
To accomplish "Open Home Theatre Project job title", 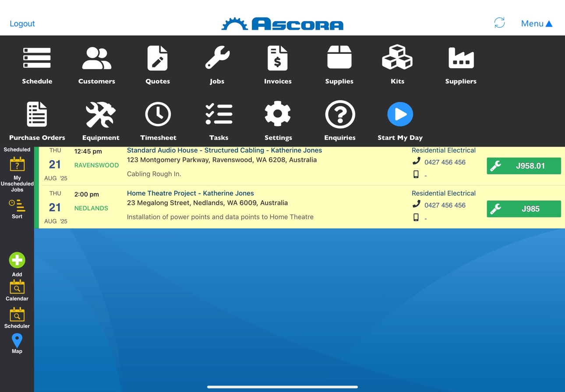I will coord(190,193).
